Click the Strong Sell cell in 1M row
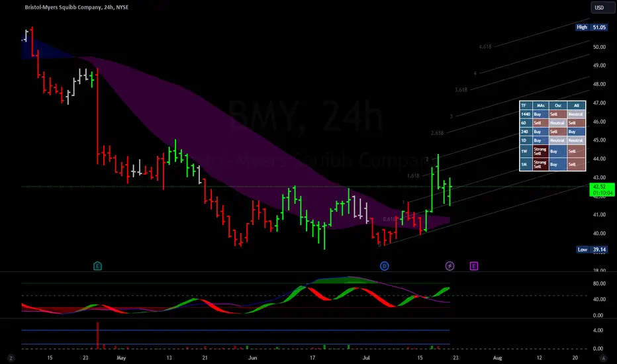This screenshot has width=617, height=364. 541,164
